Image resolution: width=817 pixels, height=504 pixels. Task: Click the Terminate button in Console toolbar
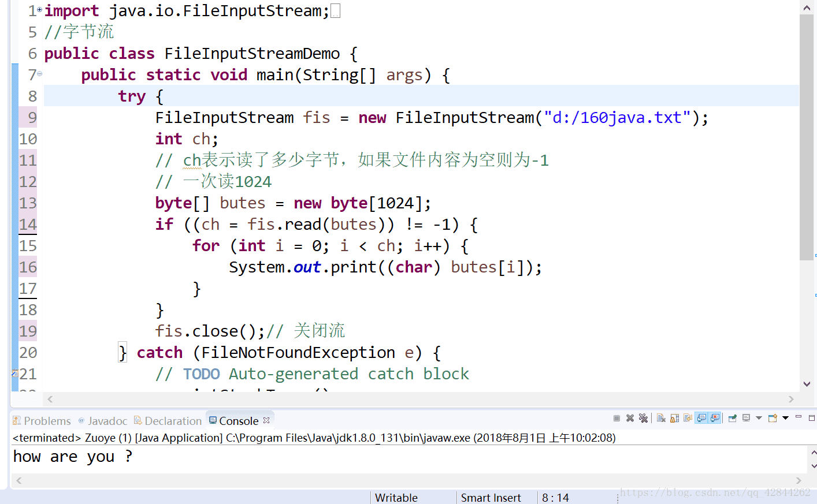click(x=617, y=418)
